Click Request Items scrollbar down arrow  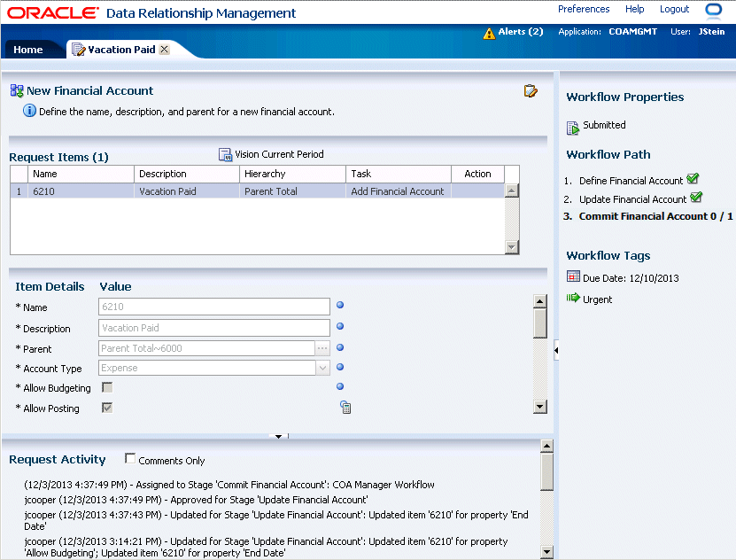(512, 247)
